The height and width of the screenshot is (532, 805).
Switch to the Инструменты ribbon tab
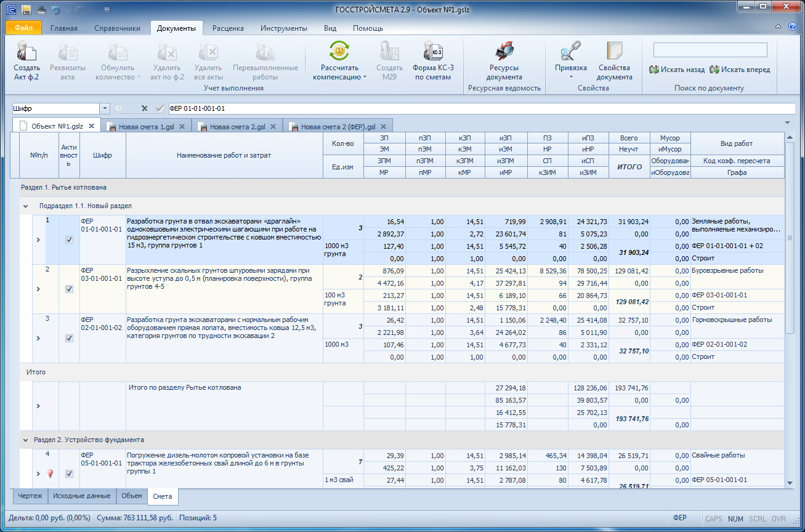click(284, 28)
